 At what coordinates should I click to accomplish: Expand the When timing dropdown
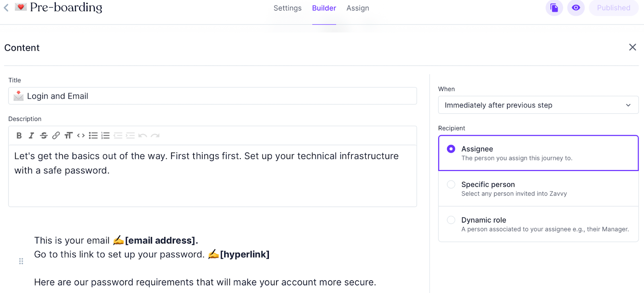(538, 105)
